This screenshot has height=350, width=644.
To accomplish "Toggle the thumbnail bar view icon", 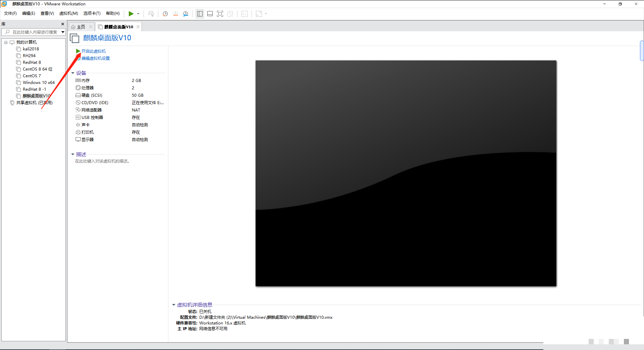I will [x=210, y=14].
